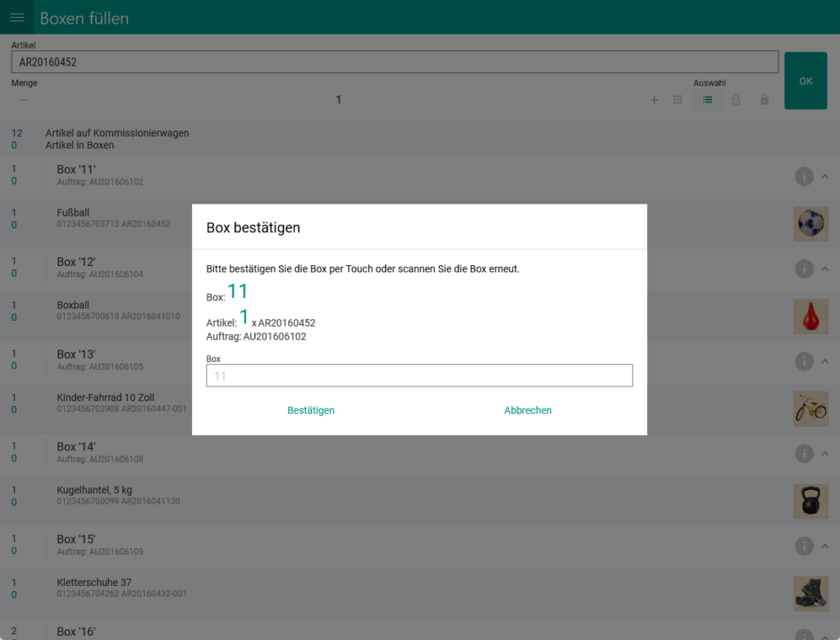840x640 pixels.
Task: Click the minus stepper to decrease Menge
Action: point(23,99)
